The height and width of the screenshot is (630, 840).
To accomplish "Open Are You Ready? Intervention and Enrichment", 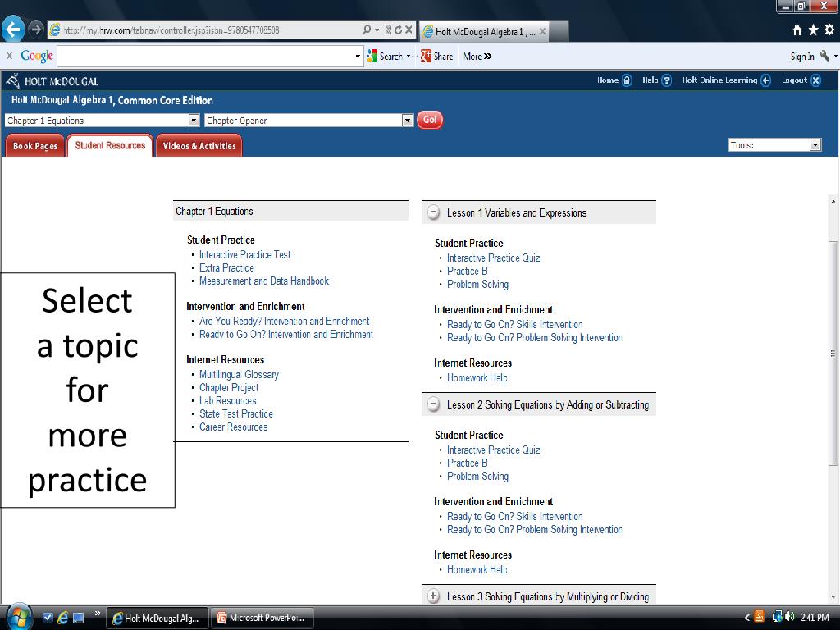I will coord(284,321).
